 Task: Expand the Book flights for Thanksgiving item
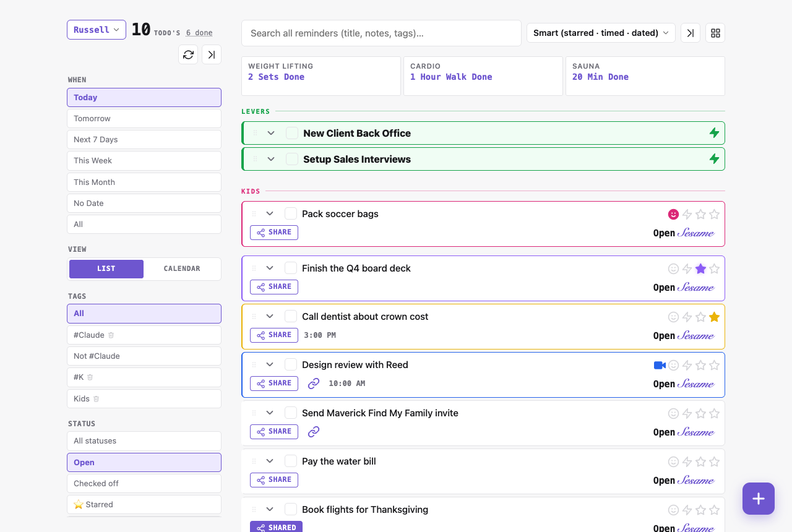[x=270, y=509]
